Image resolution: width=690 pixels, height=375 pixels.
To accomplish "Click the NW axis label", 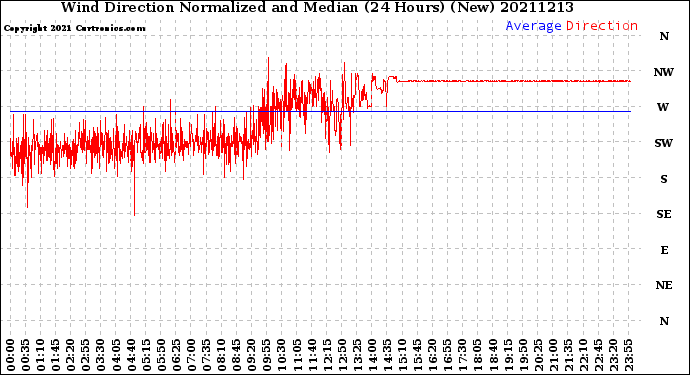I will [664, 72].
